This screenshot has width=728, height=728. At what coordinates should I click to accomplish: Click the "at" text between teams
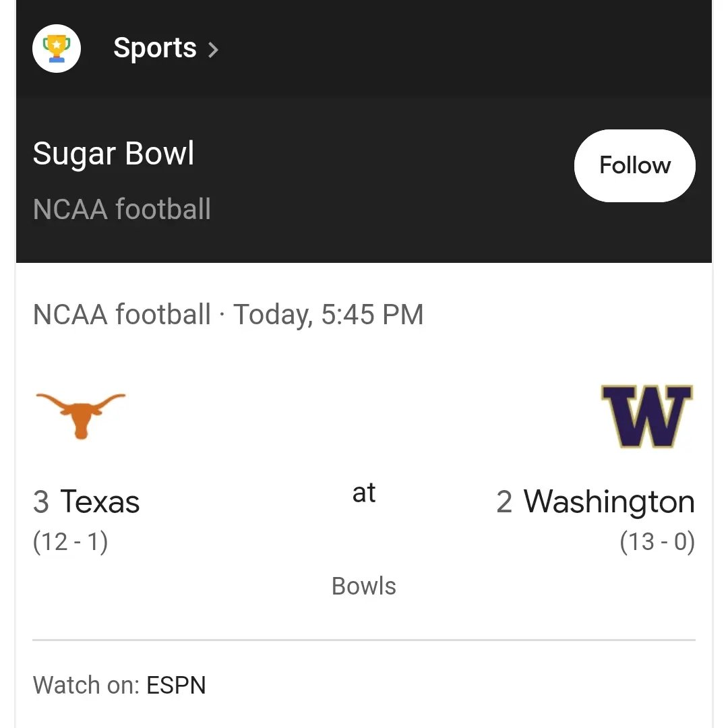(x=363, y=493)
